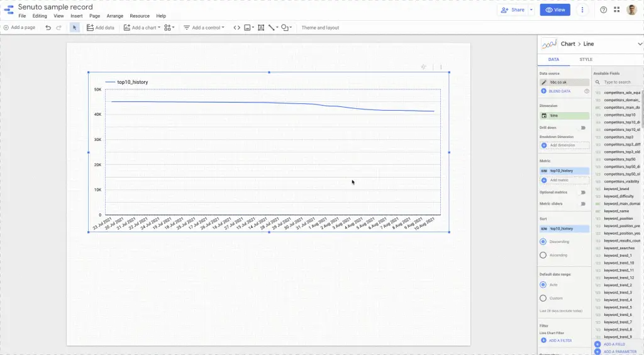Switch to the DATA tab
This screenshot has width=644, height=355.
pos(553,60)
